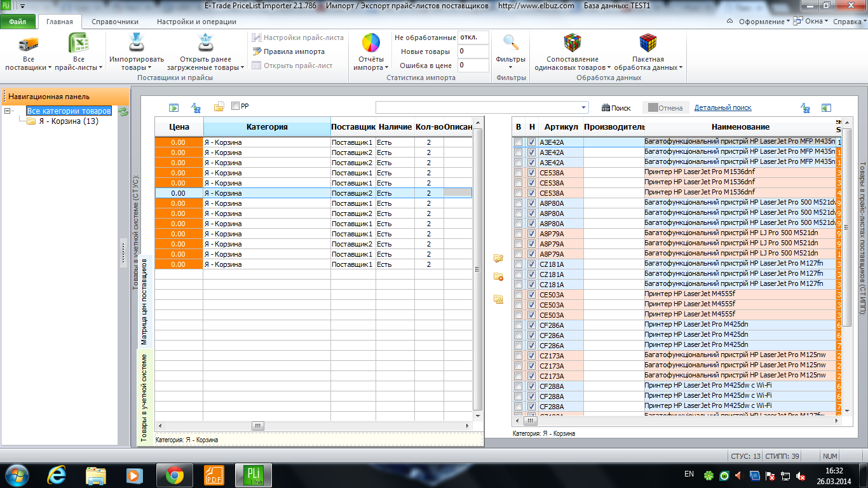Select the Я - Корзина (13) category

click(69, 121)
